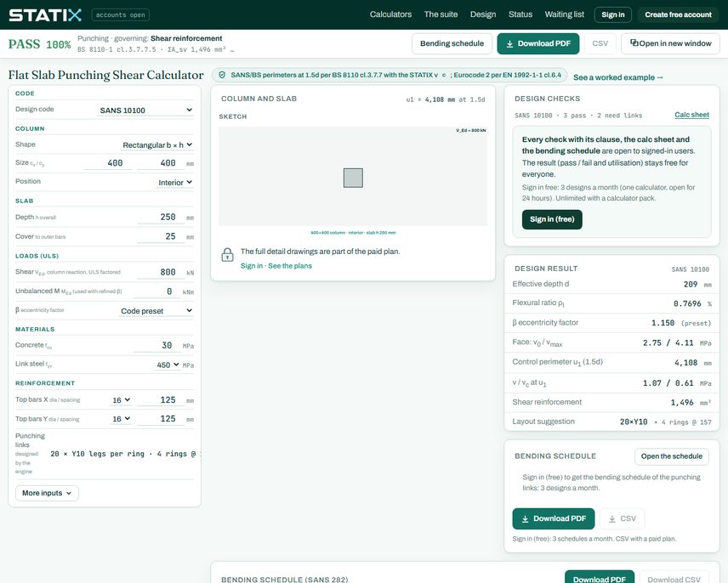Open the β eccentricity factor Code preset dropdown
This screenshot has height=583, width=728.
[x=156, y=311]
